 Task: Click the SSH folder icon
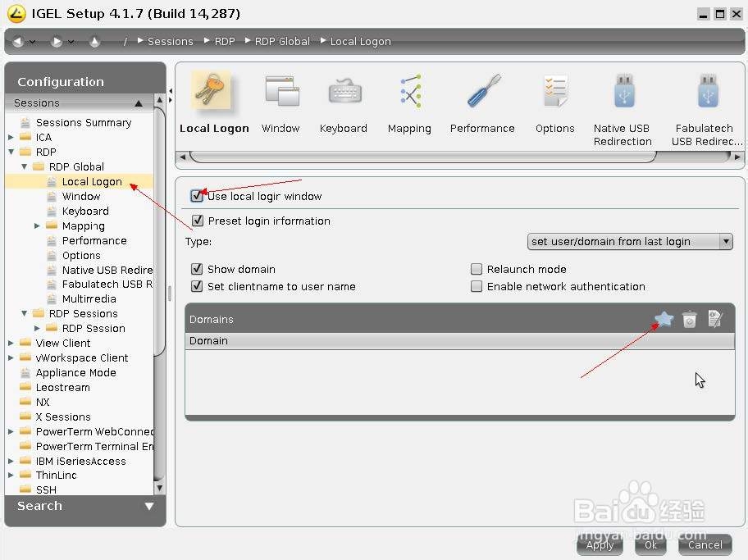pos(25,489)
